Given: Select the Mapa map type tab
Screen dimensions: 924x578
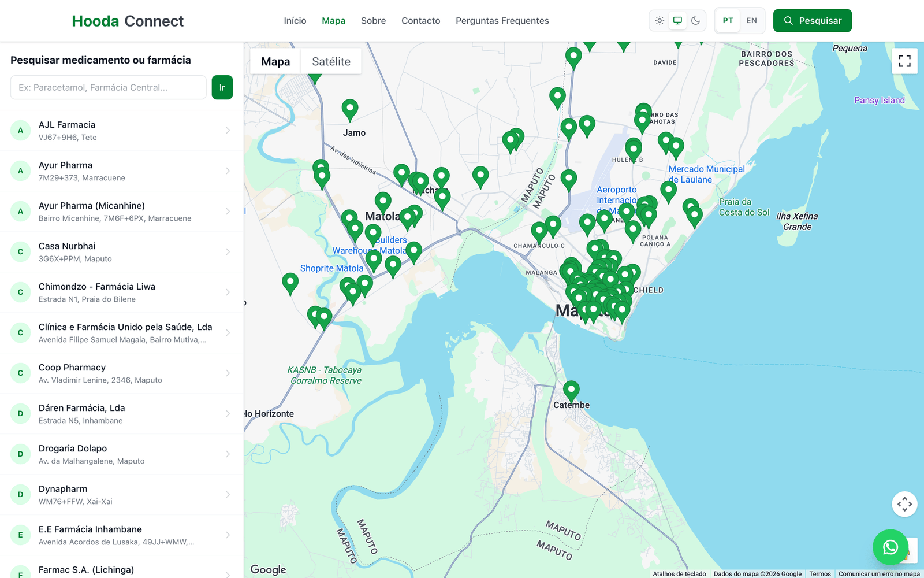Looking at the screenshot, I should [275, 61].
